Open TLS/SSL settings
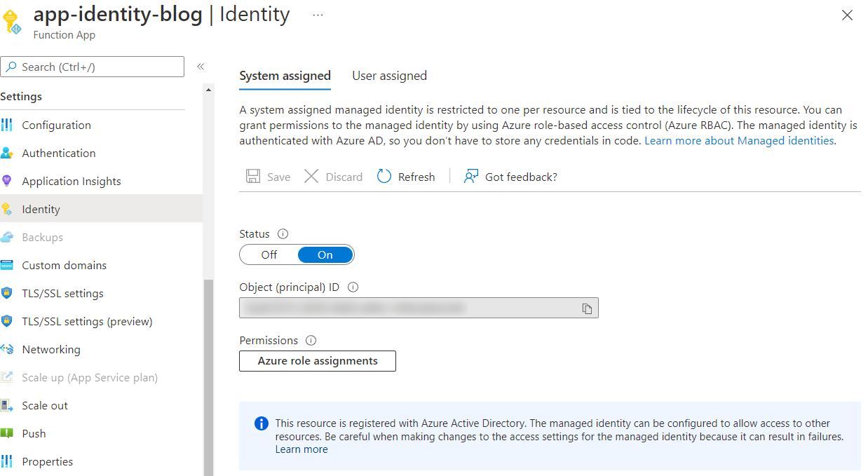 click(x=62, y=293)
